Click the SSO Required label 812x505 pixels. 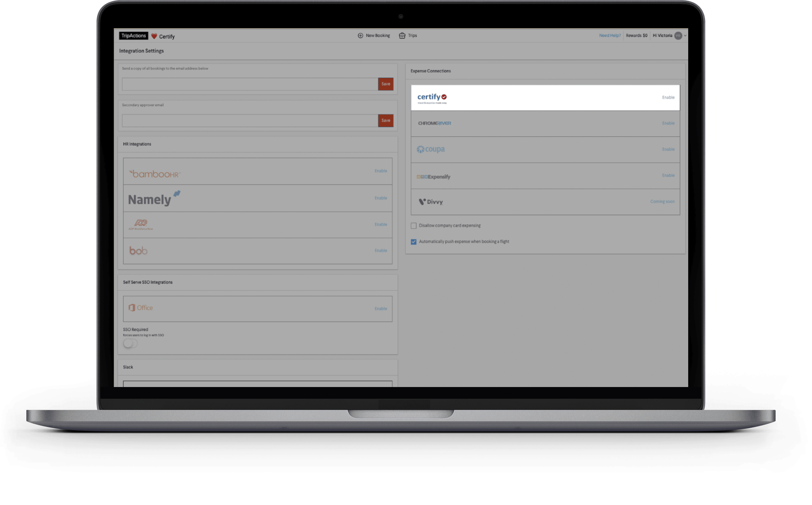click(135, 330)
